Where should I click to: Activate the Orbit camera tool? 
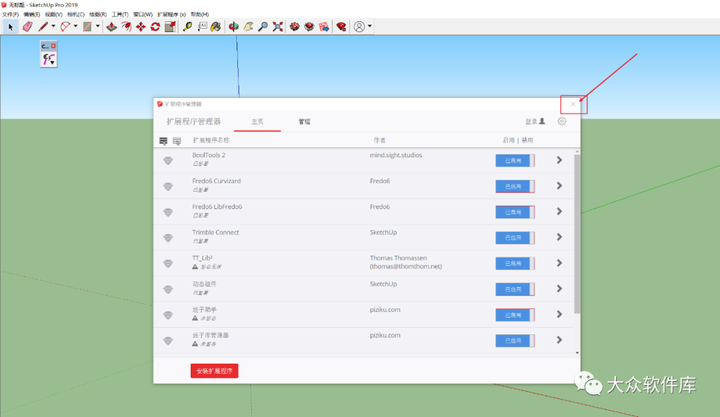234,27
